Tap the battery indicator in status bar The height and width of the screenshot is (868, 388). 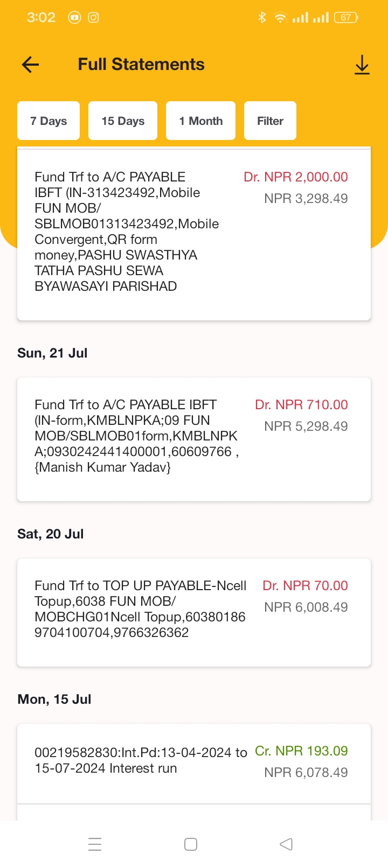pyautogui.click(x=346, y=17)
